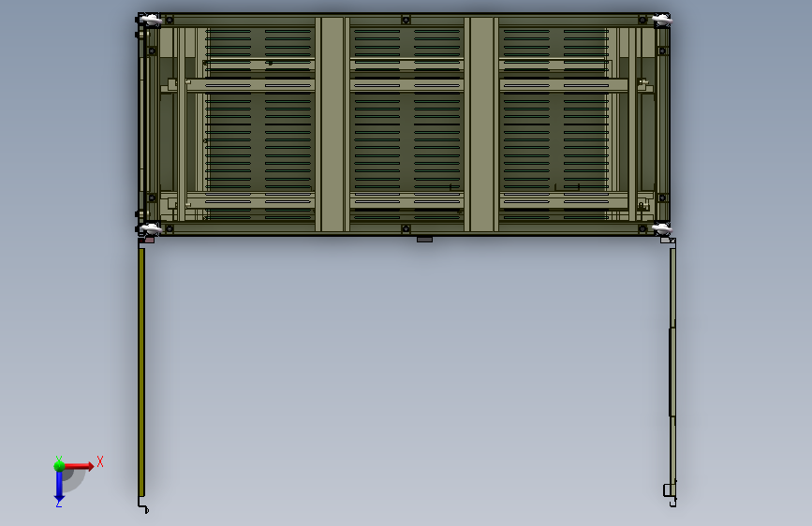The height and width of the screenshot is (526, 812).
Task: Pick the gray latch under the frame's bottom center
Action: (x=424, y=240)
